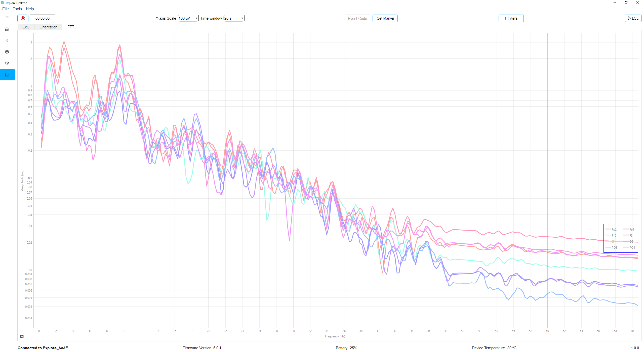This screenshot has height=352, width=644.
Task: Click the Set Marker button
Action: (x=385, y=18)
